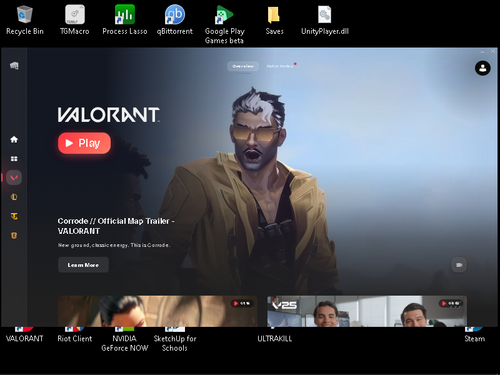
Task: Select the UnityPlayer.dll file icon
Action: pos(325,20)
